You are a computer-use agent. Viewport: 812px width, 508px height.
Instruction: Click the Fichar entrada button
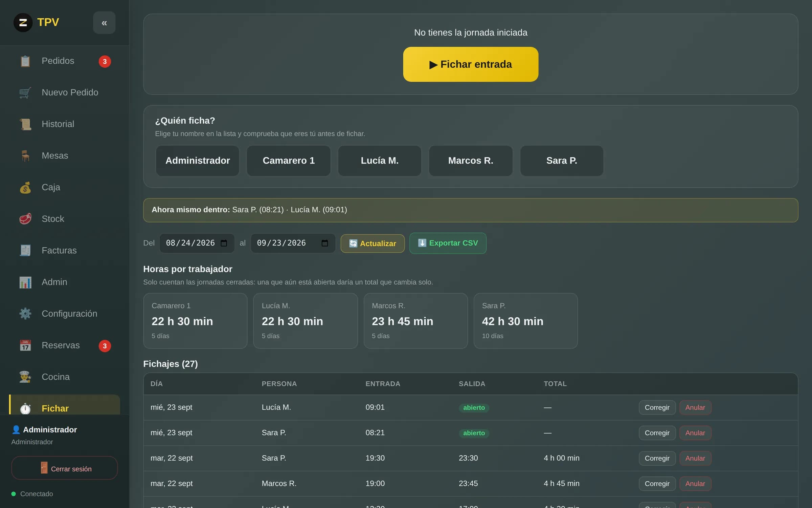(471, 64)
